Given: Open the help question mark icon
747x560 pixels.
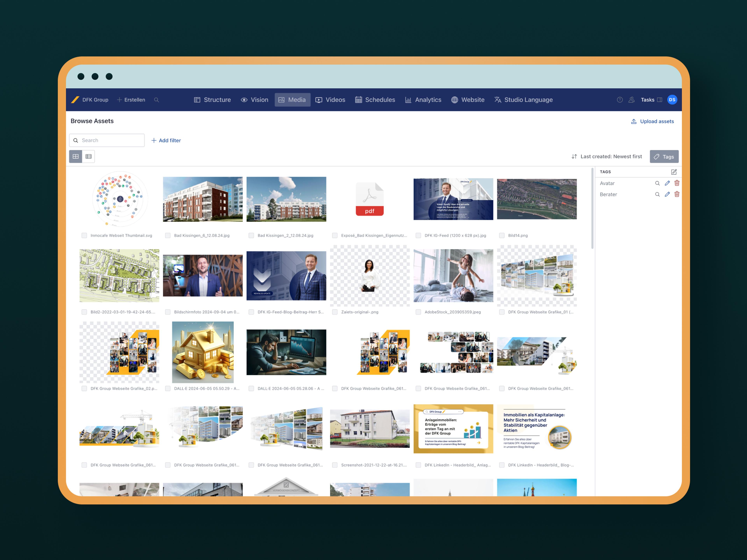Looking at the screenshot, I should [620, 100].
